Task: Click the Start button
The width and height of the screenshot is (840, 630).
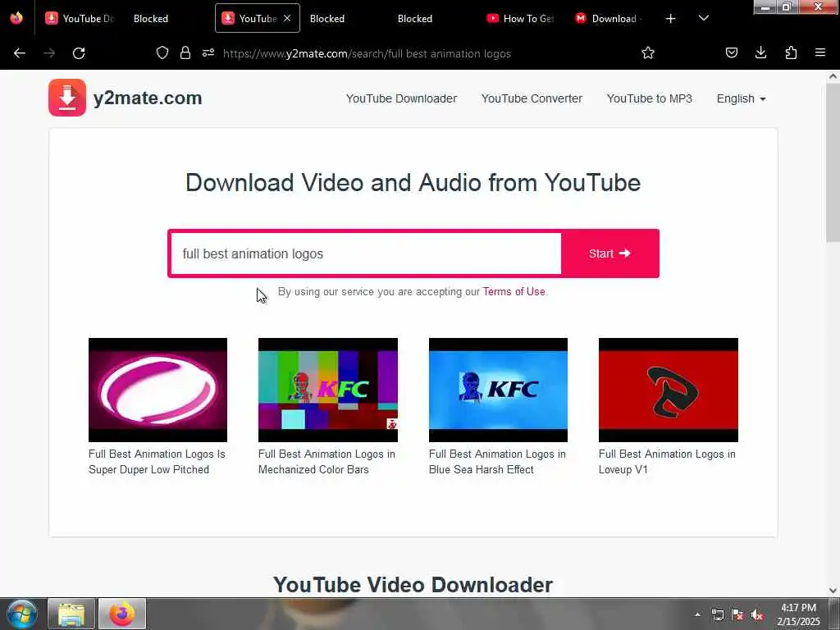Action: [609, 253]
